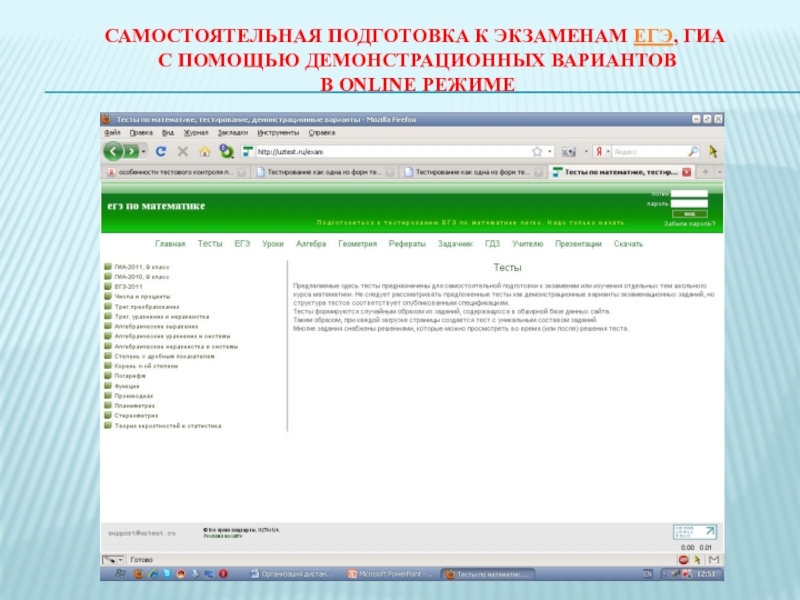Open the Уроки navigation link
The width and height of the screenshot is (800, 600).
[x=272, y=244]
